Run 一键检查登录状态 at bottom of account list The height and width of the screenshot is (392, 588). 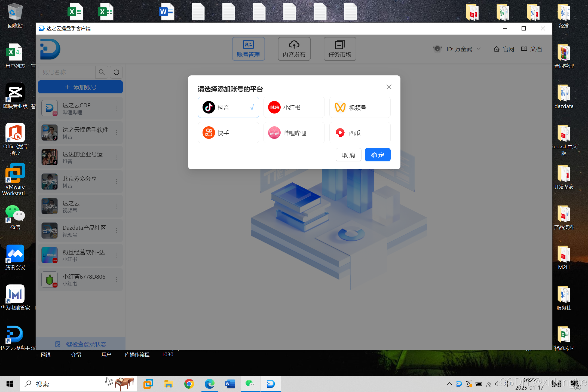click(x=80, y=344)
